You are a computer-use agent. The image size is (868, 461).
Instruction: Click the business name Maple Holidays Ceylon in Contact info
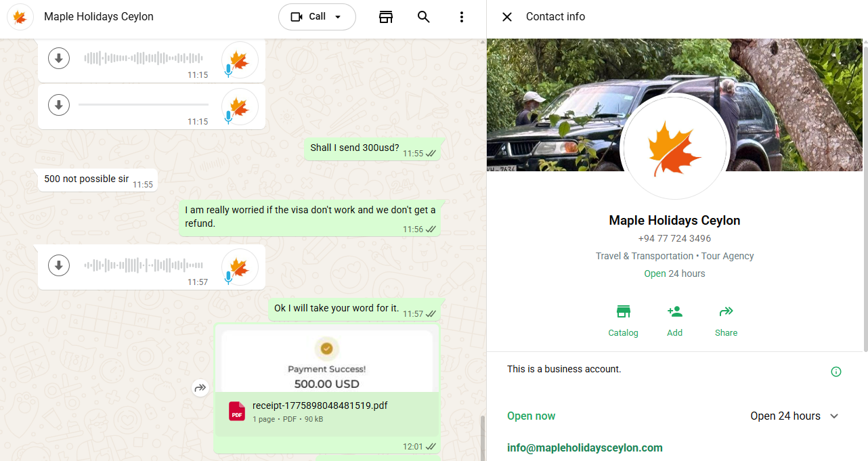[x=674, y=221]
